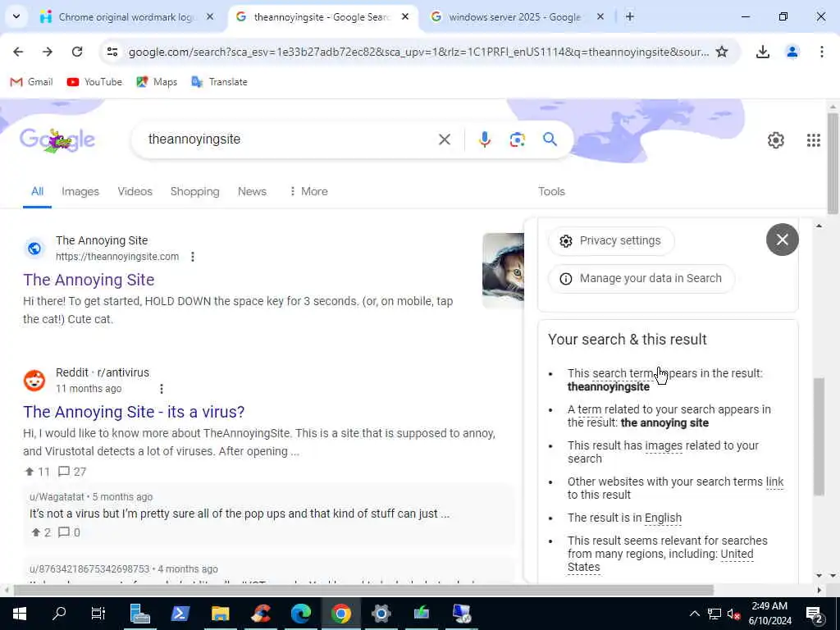Switch to the News tab
Screen dimensions: 840x630
click(x=252, y=191)
